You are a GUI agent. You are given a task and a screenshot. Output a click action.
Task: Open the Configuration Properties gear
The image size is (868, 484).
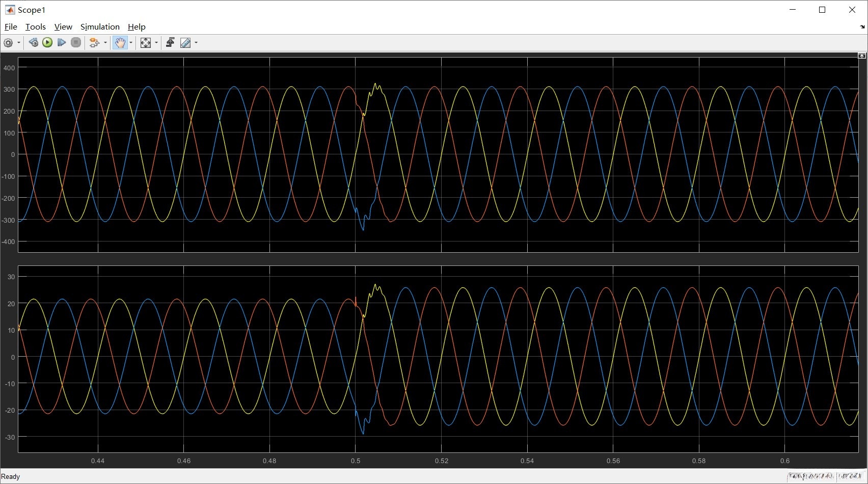8,43
